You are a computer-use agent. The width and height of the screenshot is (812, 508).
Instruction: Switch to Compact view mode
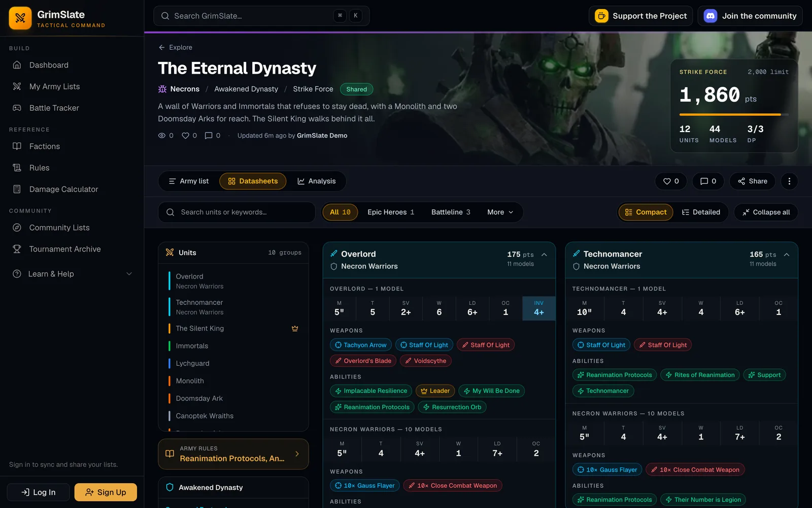point(646,212)
